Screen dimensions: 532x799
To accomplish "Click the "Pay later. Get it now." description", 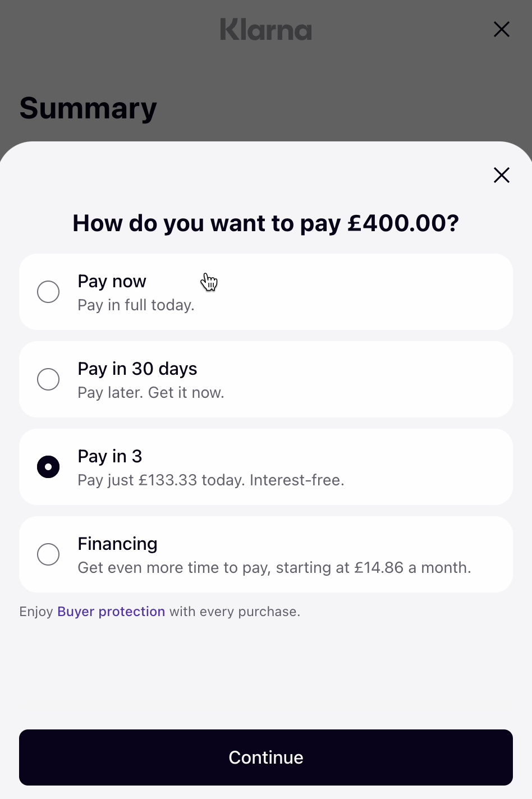I will 151,393.
